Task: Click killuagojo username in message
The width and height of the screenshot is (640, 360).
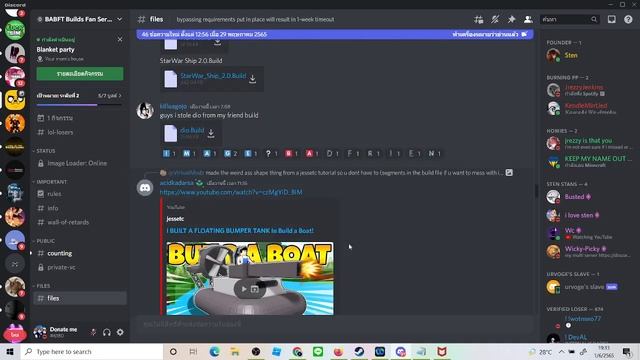Action: pos(173,106)
